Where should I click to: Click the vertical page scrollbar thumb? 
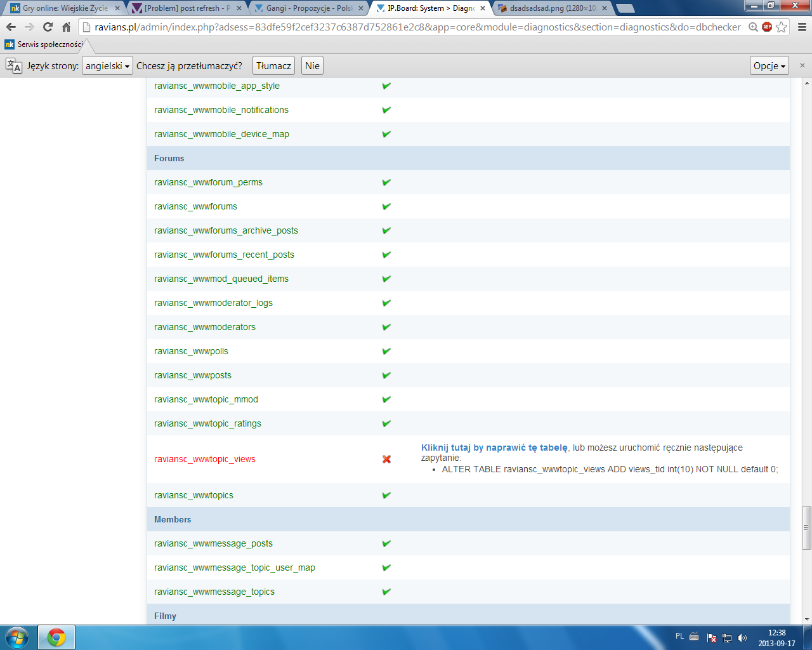(x=806, y=527)
